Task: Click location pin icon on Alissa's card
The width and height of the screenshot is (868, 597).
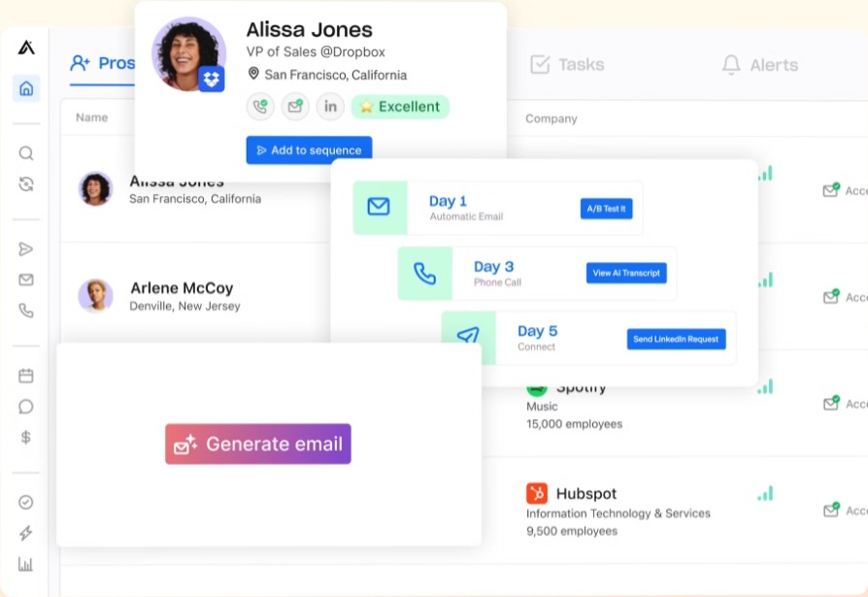Action: click(x=253, y=74)
